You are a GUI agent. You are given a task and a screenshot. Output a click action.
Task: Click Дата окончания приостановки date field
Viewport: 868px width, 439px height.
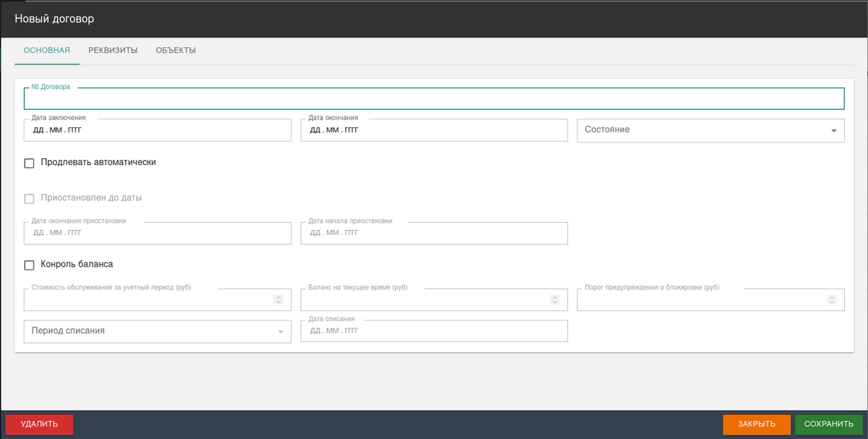(x=157, y=233)
